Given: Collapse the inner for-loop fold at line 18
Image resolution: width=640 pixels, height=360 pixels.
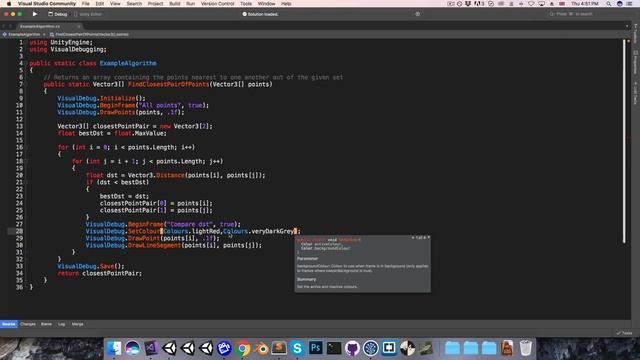Looking at the screenshot, I should coord(26,161).
